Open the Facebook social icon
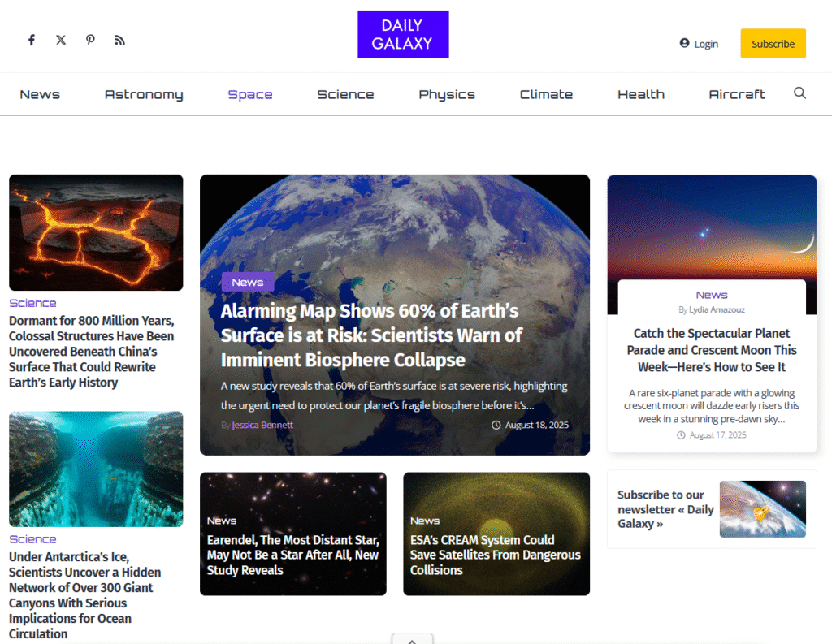Viewport: 832px width, 644px height. coord(32,41)
